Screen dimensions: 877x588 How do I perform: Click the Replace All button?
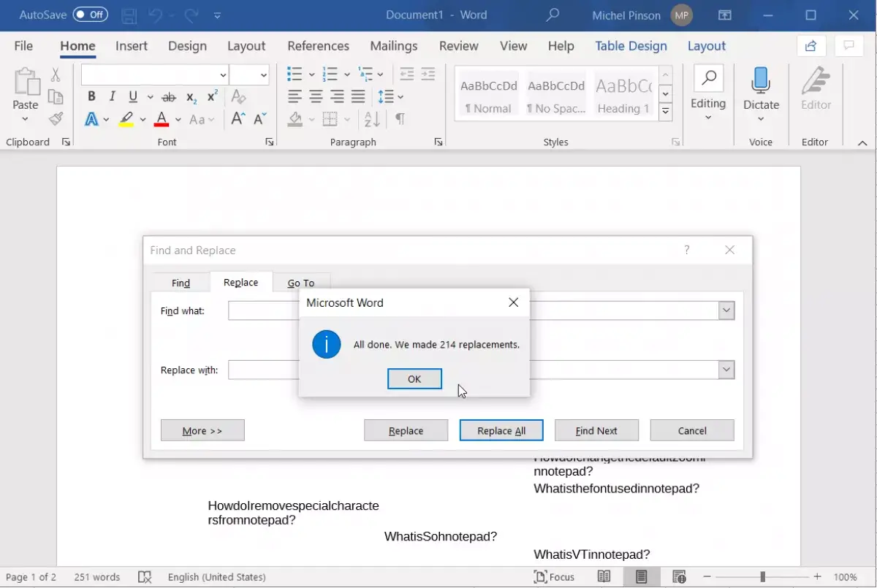pos(501,431)
